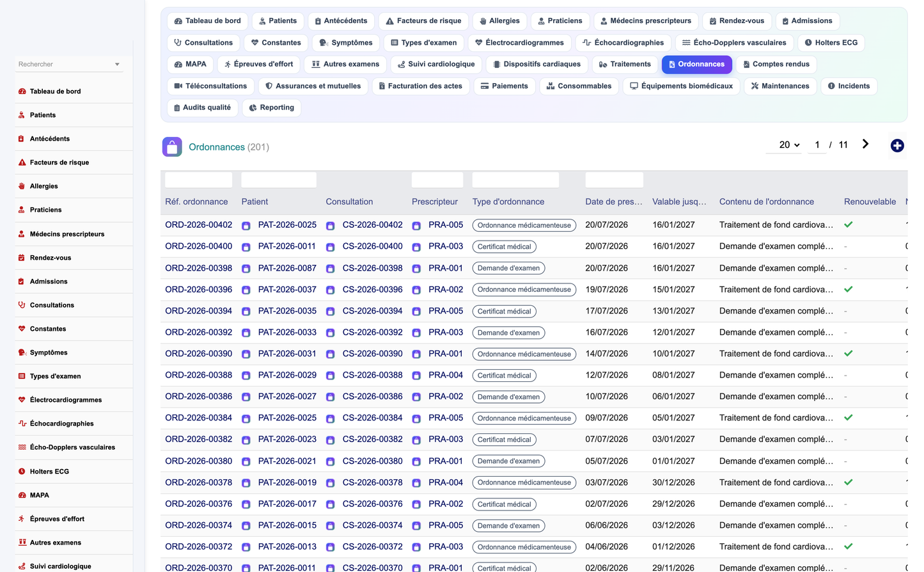
Task: Click the Épreuves d'effort runner icon in sidebar
Action: coord(22,519)
